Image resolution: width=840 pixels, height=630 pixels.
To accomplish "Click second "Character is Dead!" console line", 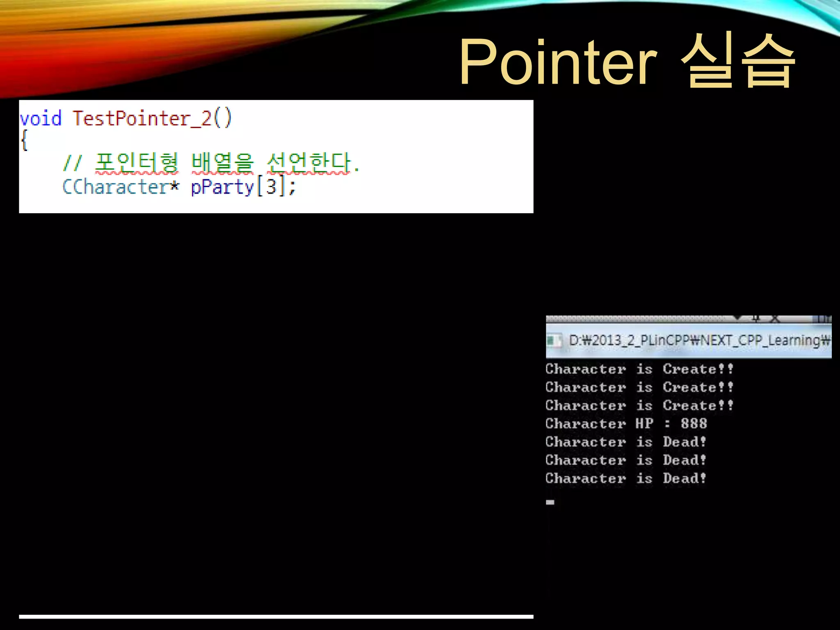I will point(626,460).
